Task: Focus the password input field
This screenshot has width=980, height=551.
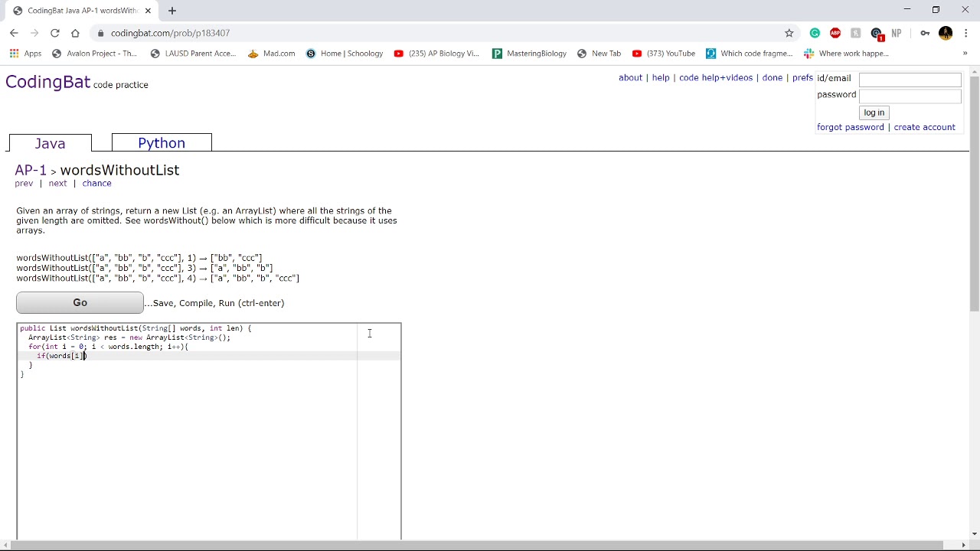Action: tap(910, 96)
